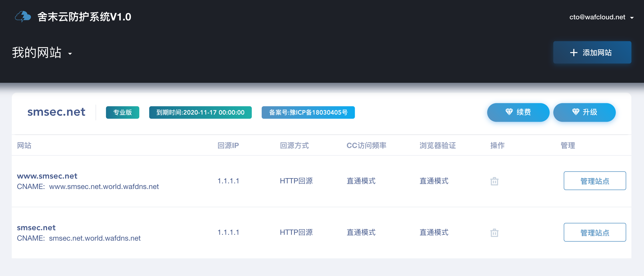Screen dimensions: 644x276
Task: Open the cto@wafcloud.net account dropdown
Action: pyautogui.click(x=601, y=17)
